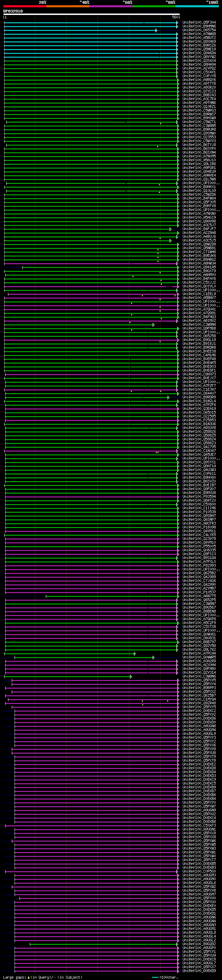This screenshot has width=222, height=980.
Task: Select the UniRef100_A9UGL2 label
Action: tap(199, 940)
